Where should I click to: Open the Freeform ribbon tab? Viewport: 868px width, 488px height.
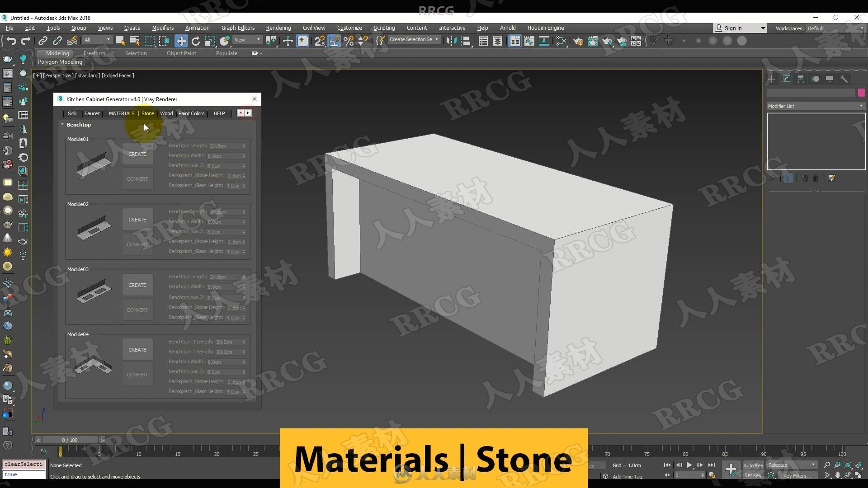pyautogui.click(x=94, y=53)
